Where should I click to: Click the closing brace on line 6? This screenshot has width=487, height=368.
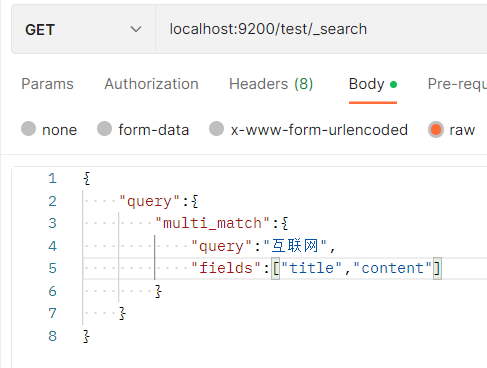(158, 291)
